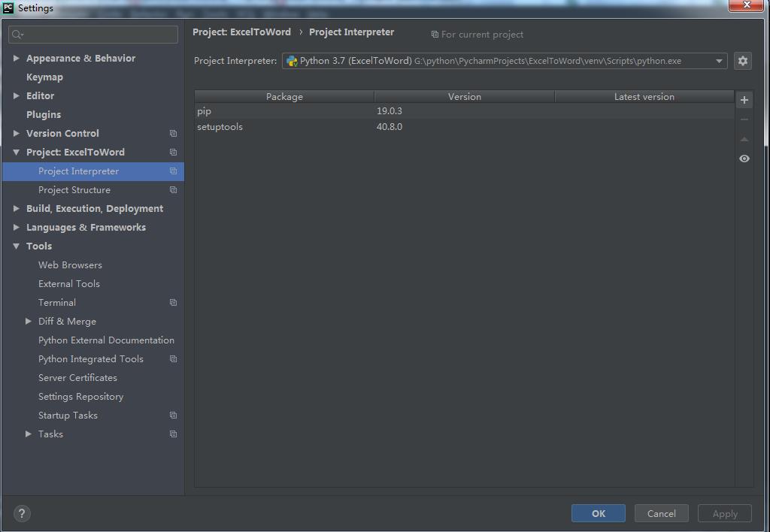Select Python External Documentation
770x532 pixels.
[106, 340]
